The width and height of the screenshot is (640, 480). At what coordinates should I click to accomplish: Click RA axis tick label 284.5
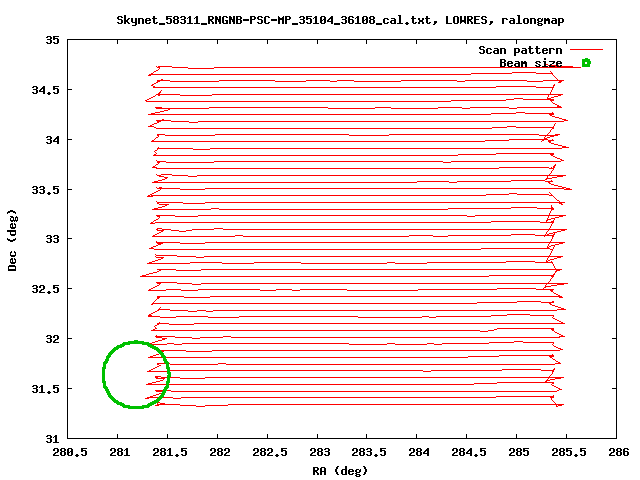pos(469,452)
